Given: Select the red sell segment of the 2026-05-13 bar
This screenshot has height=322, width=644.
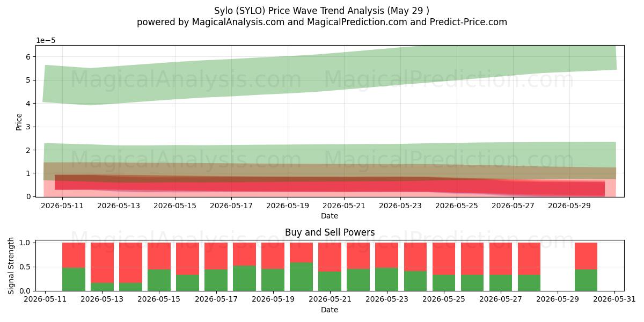Looking at the screenshot, I should [102, 262].
